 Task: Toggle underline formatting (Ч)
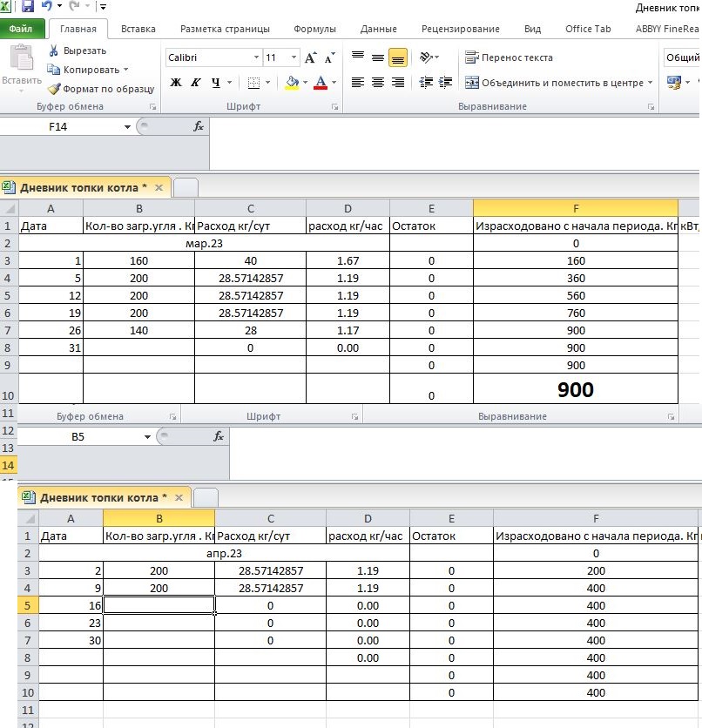click(215, 83)
